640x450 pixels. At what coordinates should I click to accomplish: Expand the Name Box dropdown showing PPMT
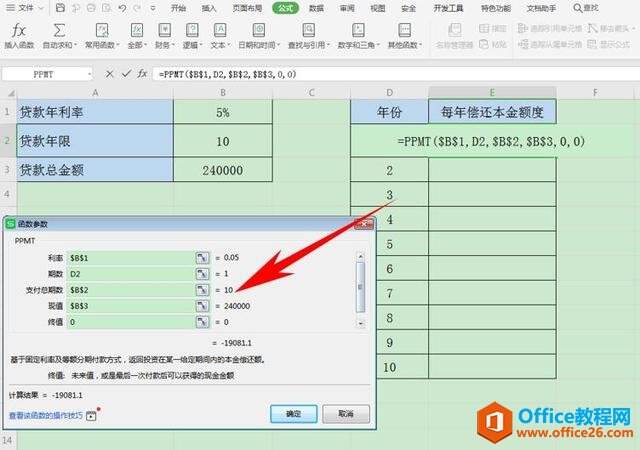coord(89,74)
